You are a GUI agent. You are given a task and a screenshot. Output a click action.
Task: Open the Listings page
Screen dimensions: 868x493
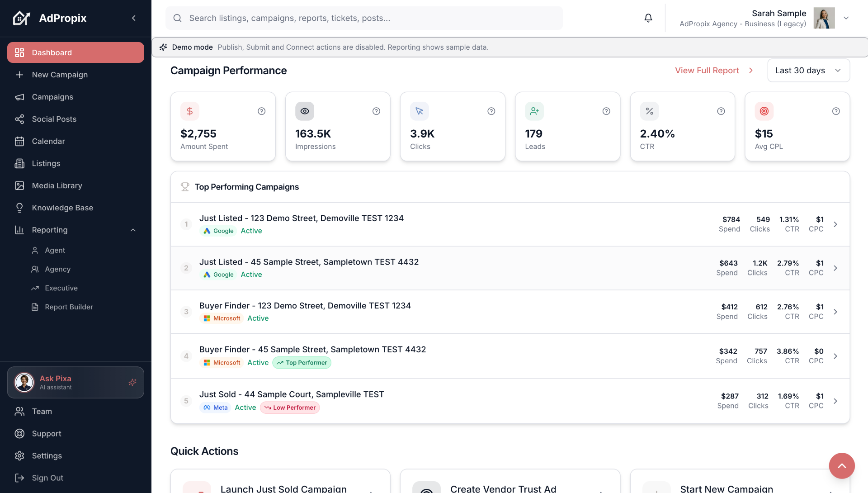point(75,163)
